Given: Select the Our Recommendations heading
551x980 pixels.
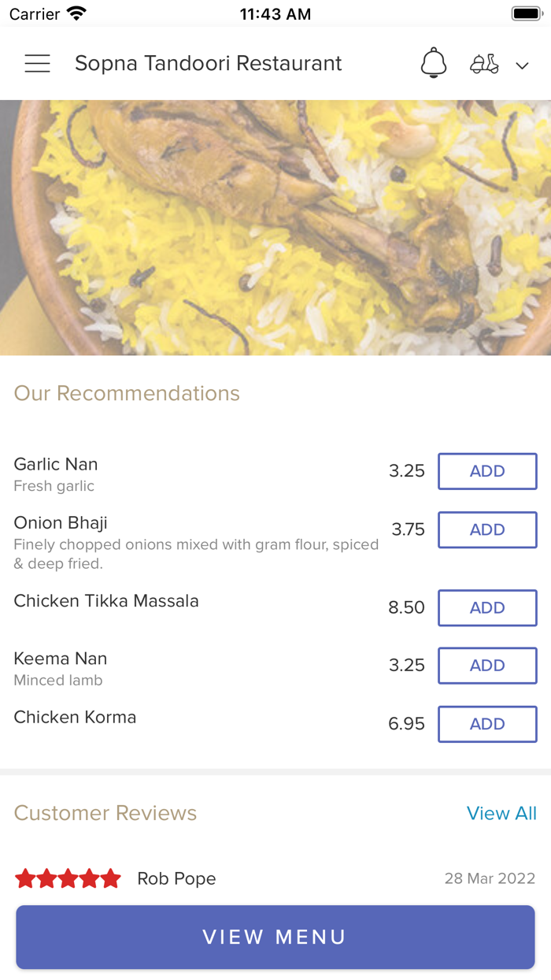Looking at the screenshot, I should pyautogui.click(x=127, y=392).
